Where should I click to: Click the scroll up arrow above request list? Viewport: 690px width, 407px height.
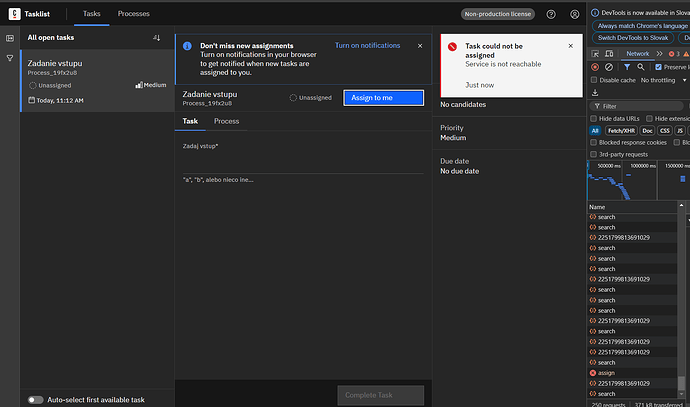pyautogui.click(x=681, y=205)
